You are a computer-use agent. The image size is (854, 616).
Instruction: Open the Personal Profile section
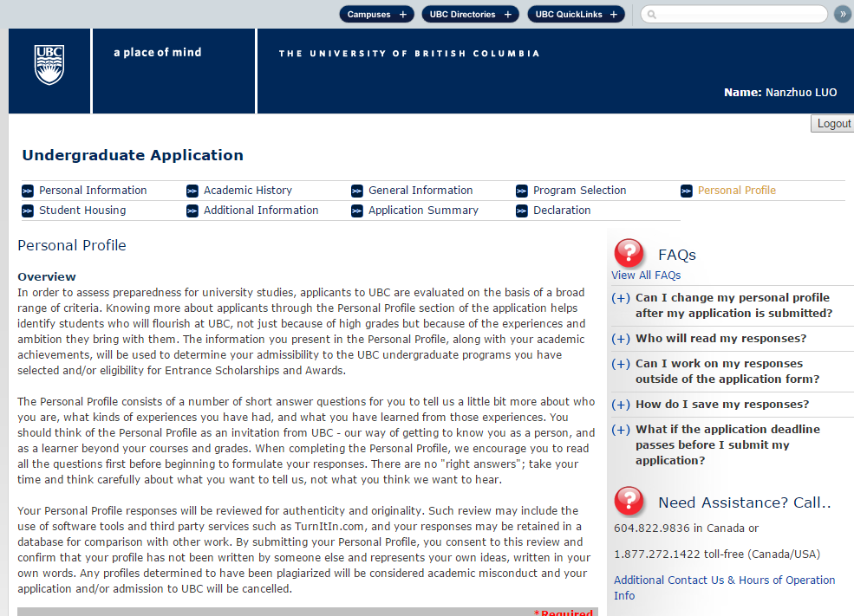tap(737, 191)
